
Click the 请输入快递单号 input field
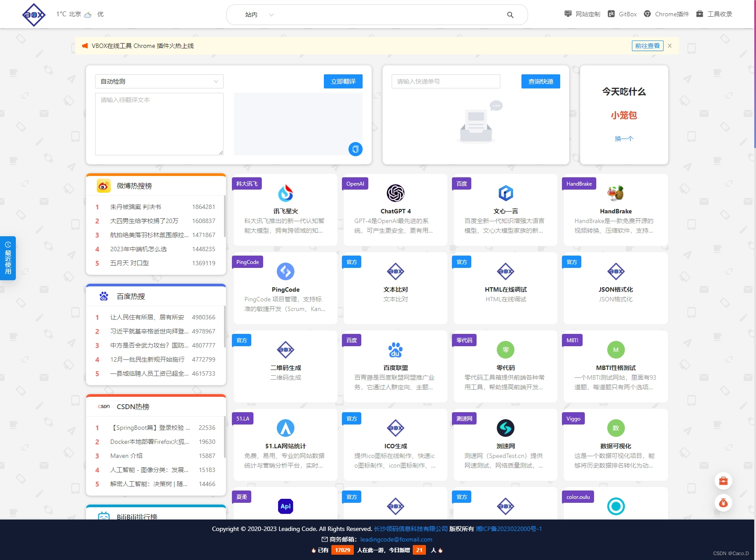click(446, 81)
